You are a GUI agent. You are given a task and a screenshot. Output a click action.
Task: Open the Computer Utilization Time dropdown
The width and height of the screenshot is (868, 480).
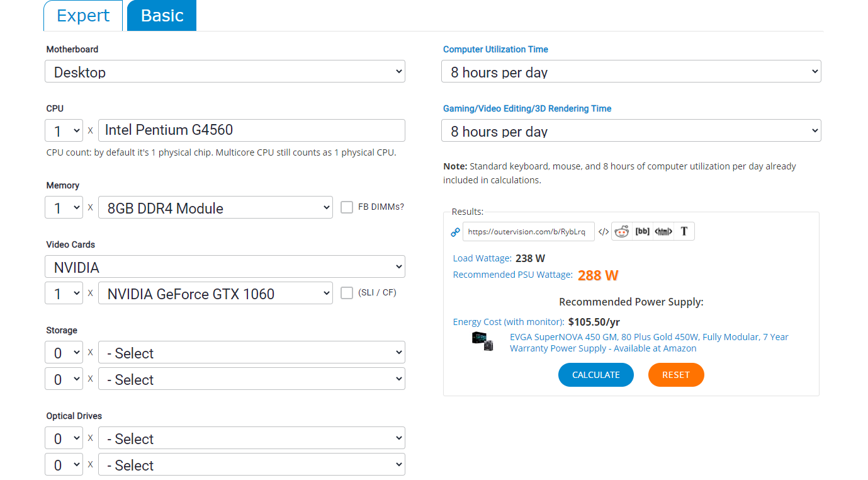click(631, 71)
